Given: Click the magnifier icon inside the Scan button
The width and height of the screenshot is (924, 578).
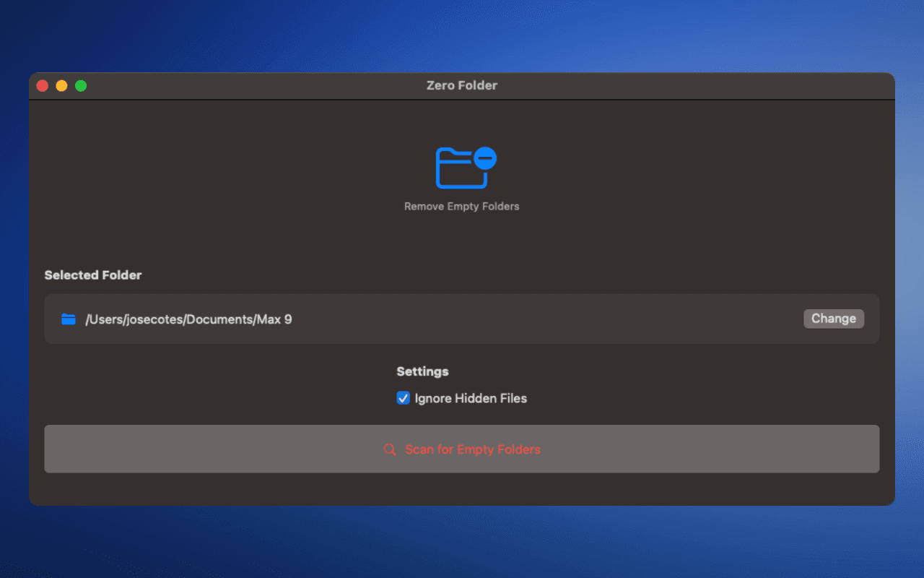Looking at the screenshot, I should (x=389, y=449).
